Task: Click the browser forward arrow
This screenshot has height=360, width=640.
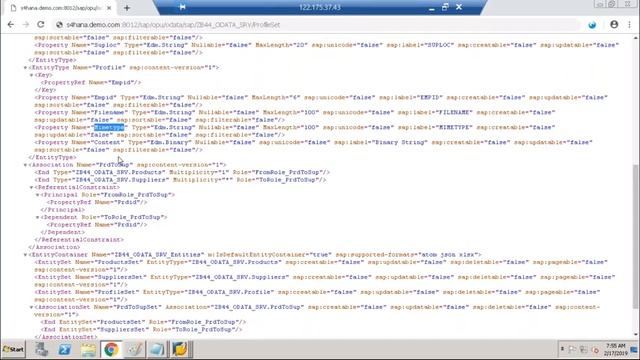Action: tap(25, 24)
